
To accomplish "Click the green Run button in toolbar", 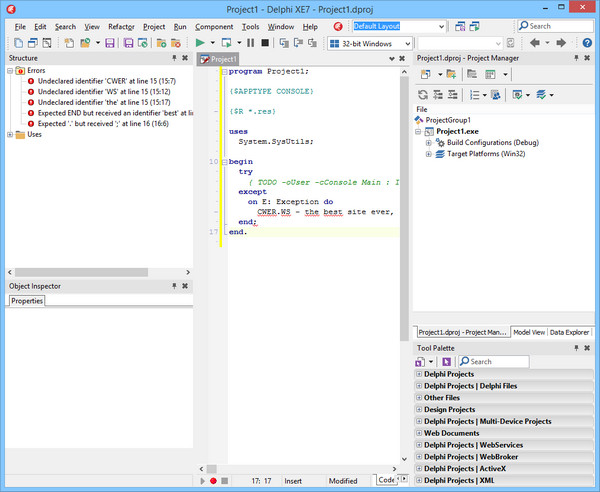I will click(x=201, y=43).
